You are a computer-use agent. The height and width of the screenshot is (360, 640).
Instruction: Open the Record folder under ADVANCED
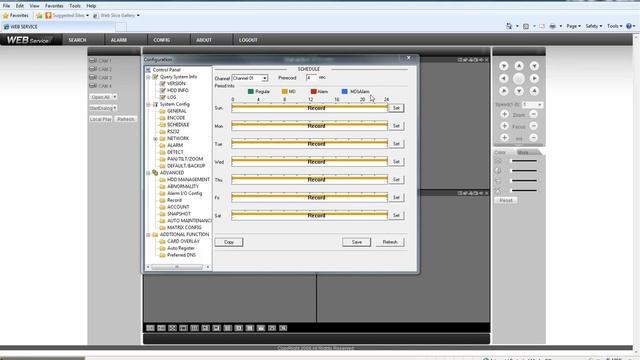point(174,200)
